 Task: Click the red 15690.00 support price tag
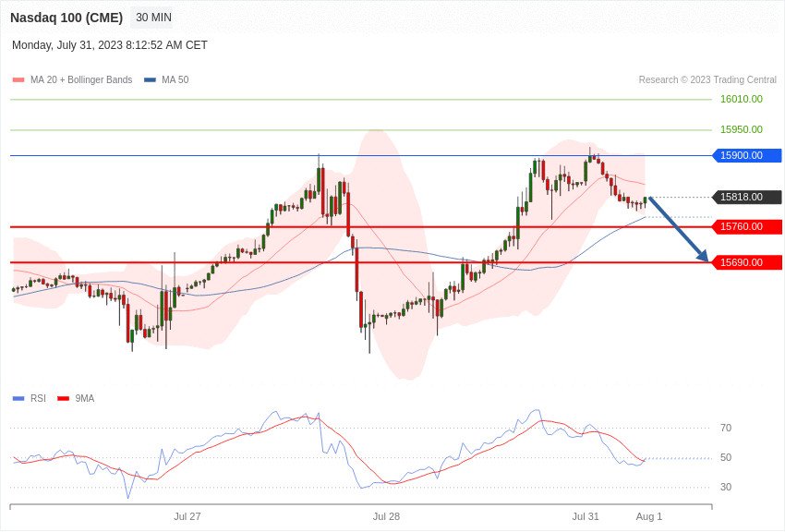pyautogui.click(x=747, y=262)
